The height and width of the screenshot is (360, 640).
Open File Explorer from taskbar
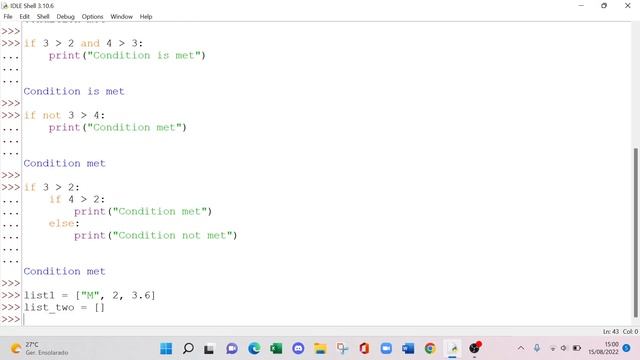coord(320,349)
